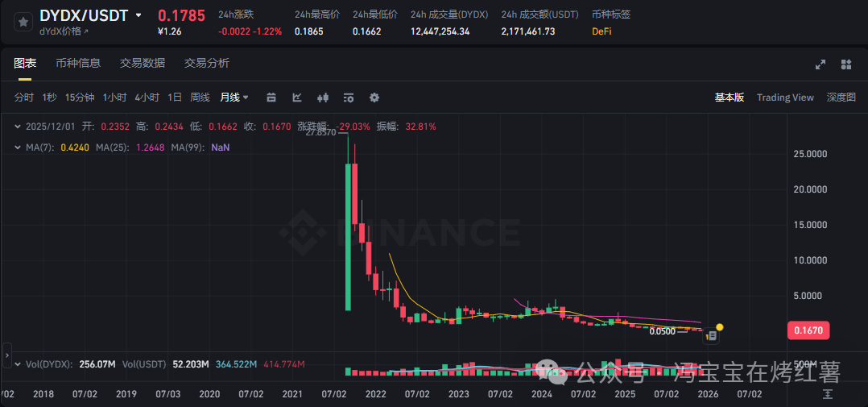868x407 pixels.
Task: Expand the chart to fullscreen
Action: click(820, 64)
